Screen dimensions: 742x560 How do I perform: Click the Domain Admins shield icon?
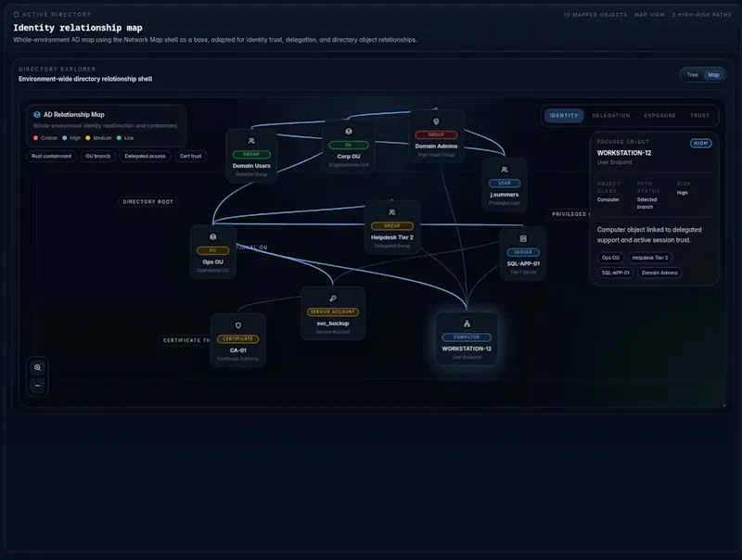click(436, 121)
